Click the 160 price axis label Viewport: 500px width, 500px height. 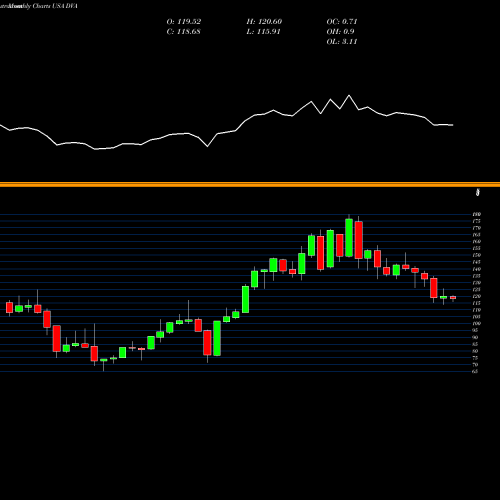pyautogui.click(x=476, y=242)
